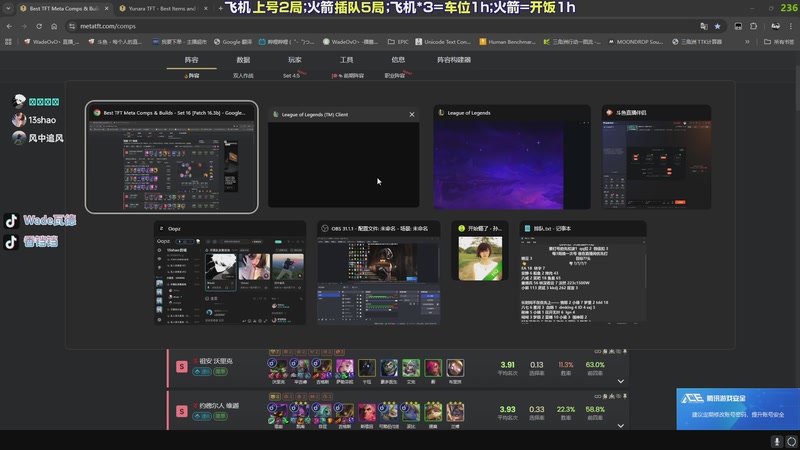The height and width of the screenshot is (450, 800).
Task: Click the 蒙多医生 champion icon
Action: (x=389, y=368)
